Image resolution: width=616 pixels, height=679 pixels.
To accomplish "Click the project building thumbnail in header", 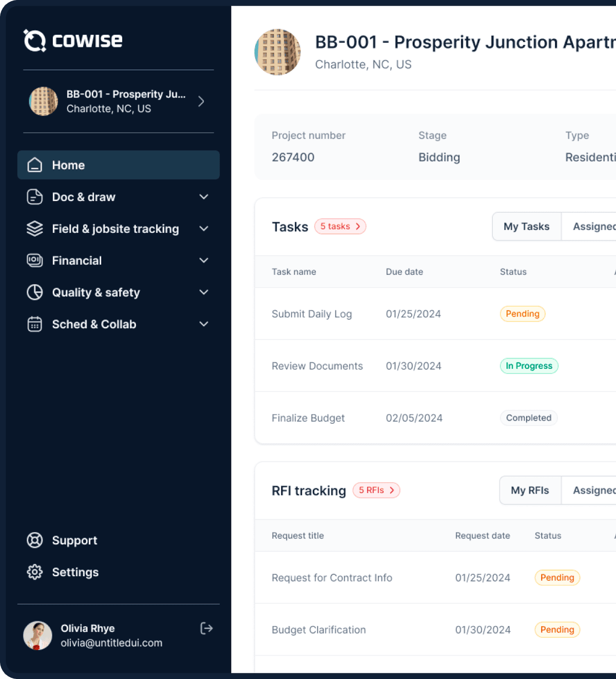I will pos(278,52).
